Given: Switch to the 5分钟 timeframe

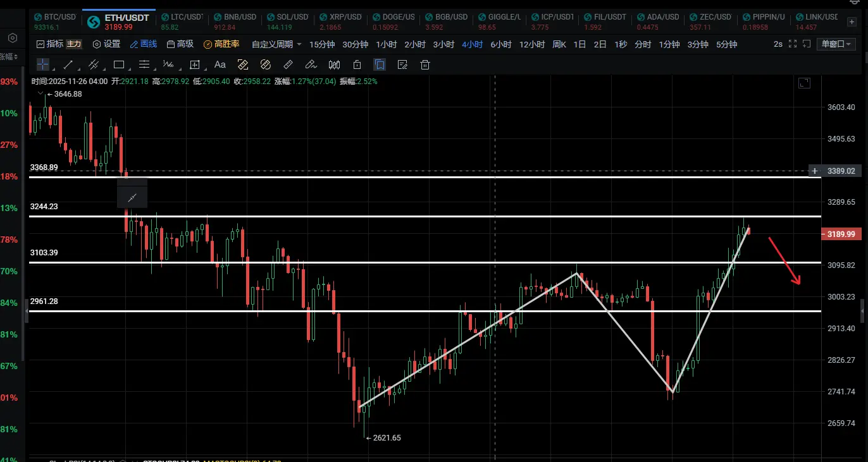Looking at the screenshot, I should [x=727, y=44].
